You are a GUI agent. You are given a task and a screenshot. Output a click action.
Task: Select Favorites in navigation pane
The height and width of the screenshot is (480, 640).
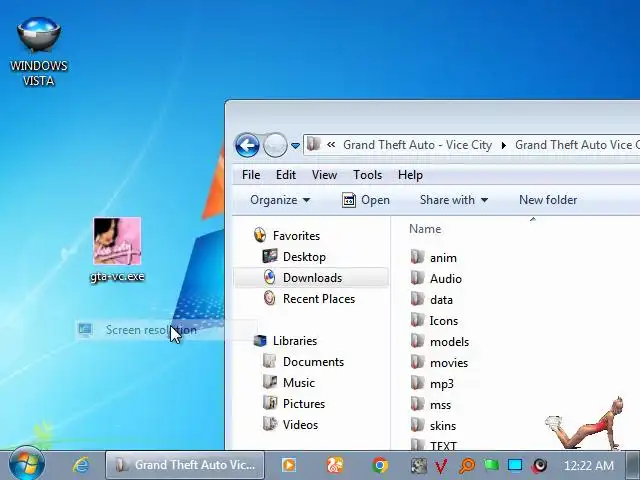[x=296, y=236]
